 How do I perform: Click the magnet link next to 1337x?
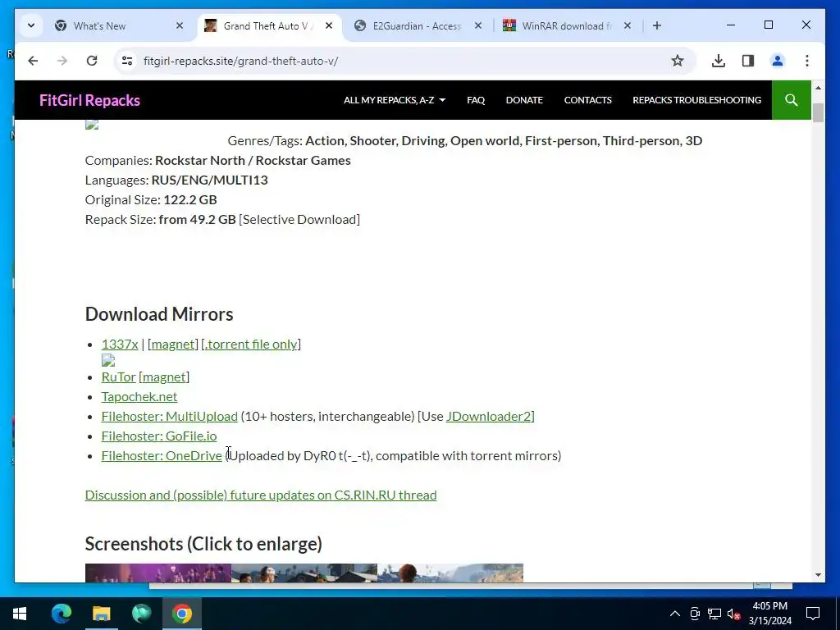tap(172, 344)
